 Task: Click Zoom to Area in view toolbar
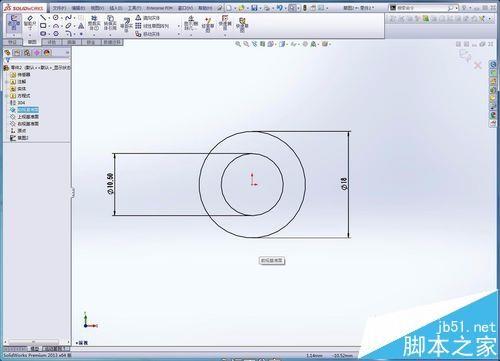(x=246, y=44)
